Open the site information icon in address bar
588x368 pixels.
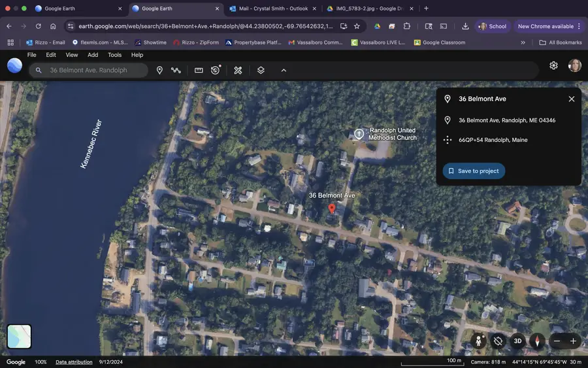[x=71, y=26]
